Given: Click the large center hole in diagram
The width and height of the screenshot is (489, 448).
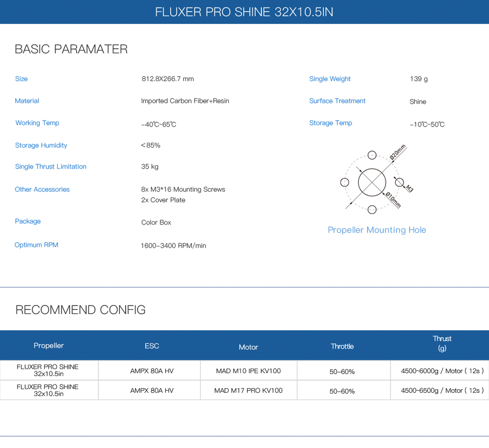Looking at the screenshot, I should (x=372, y=182).
